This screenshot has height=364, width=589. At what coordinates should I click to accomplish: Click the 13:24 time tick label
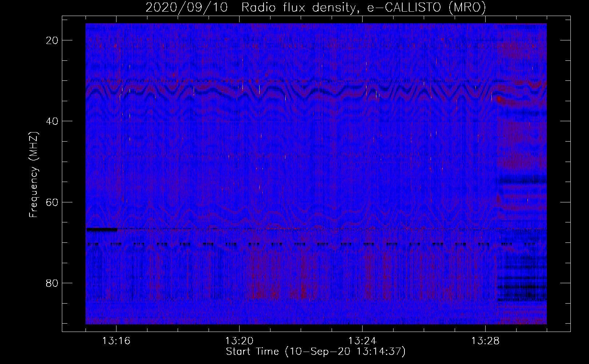(x=362, y=341)
